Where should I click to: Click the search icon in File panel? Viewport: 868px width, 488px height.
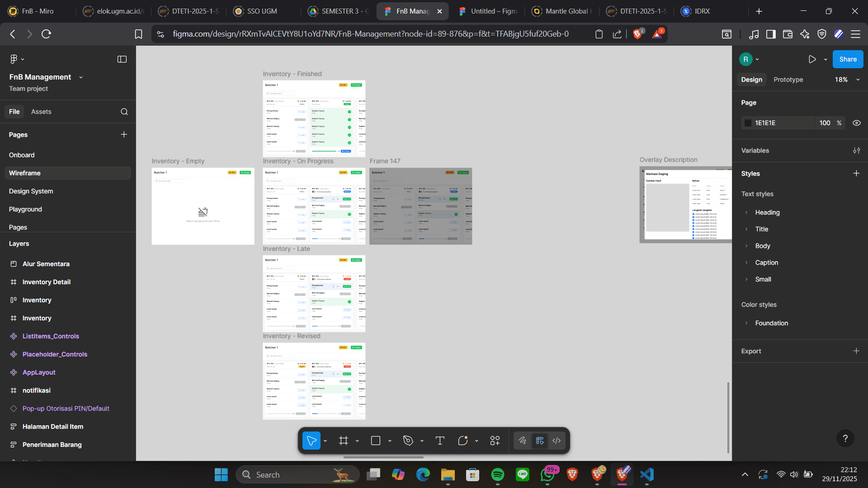[x=124, y=112]
